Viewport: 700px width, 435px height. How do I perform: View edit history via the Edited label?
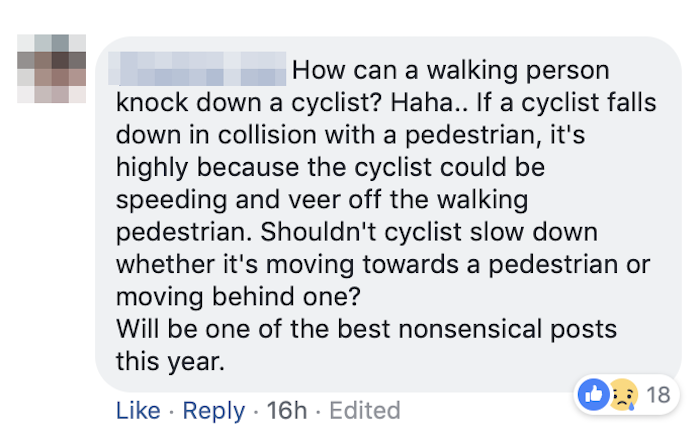[363, 410]
